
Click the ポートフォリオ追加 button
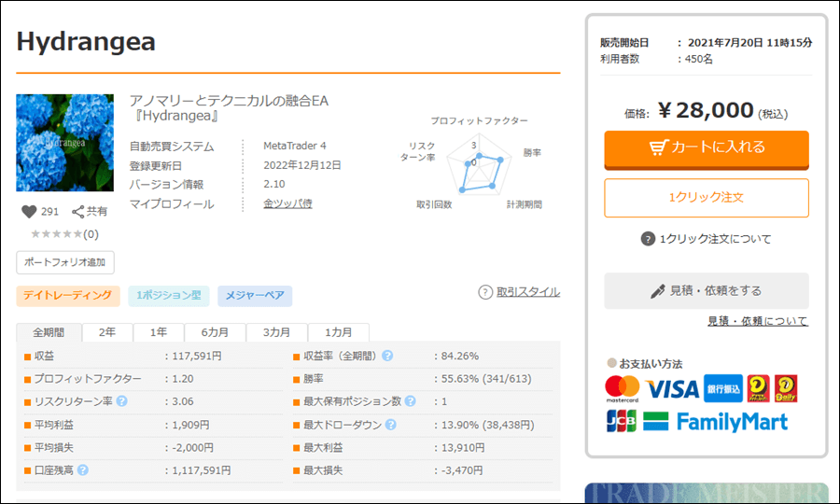point(64,262)
